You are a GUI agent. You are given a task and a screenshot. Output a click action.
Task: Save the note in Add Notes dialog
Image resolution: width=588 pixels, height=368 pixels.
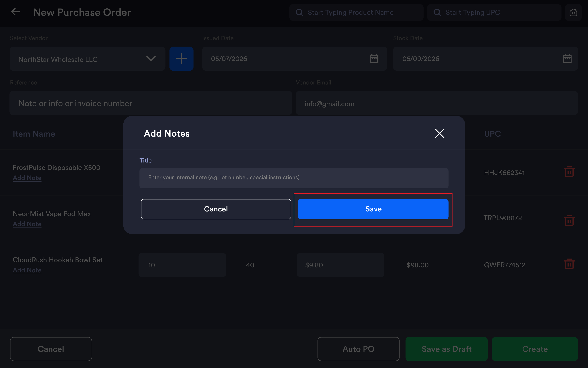point(373,209)
